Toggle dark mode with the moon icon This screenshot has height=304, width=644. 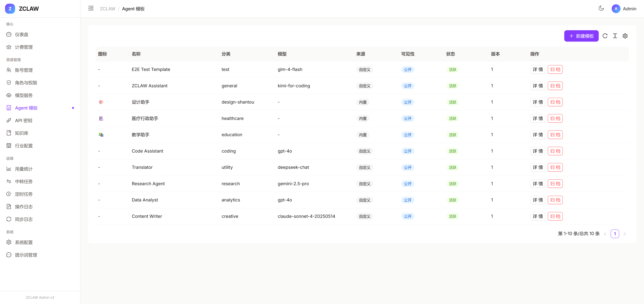601,9
